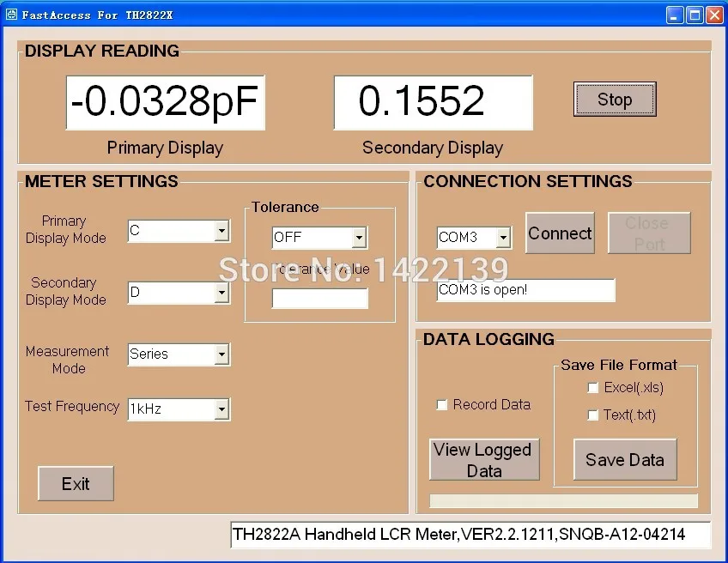Click the 'Measurement Mode' label
This screenshot has height=563, width=728.
click(68, 360)
